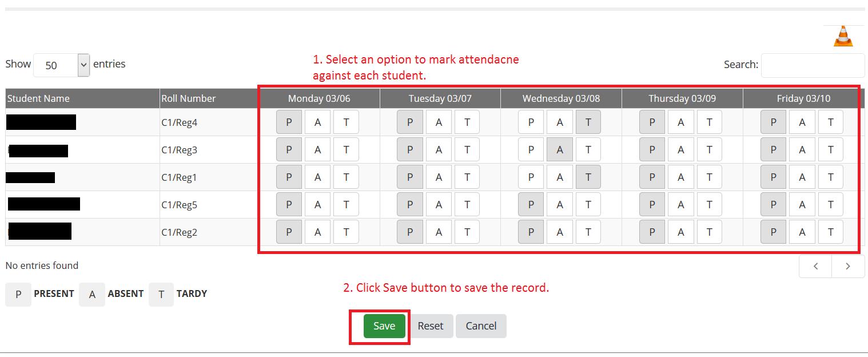Mark C1/Reg3 present on Wednesday 03/08

531,149
